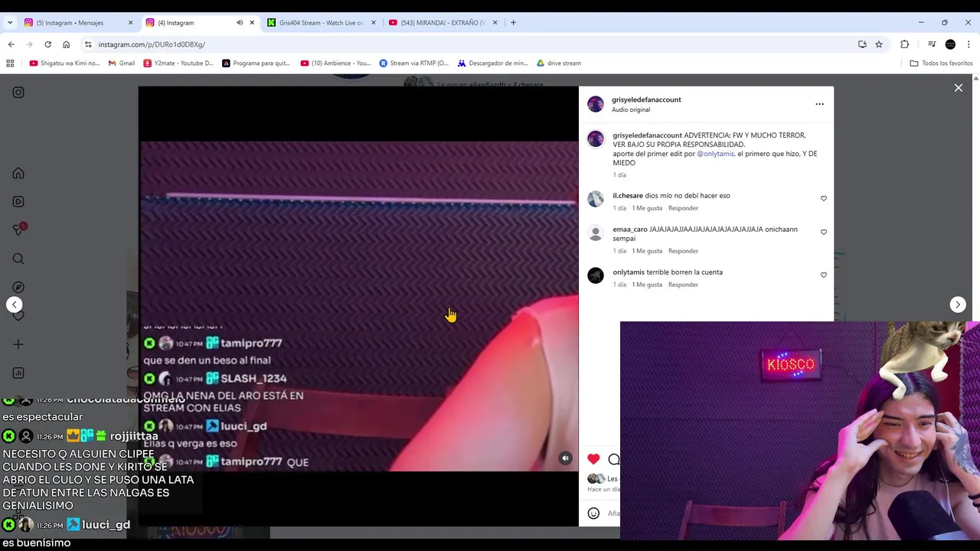Open the browser home page

[66, 44]
